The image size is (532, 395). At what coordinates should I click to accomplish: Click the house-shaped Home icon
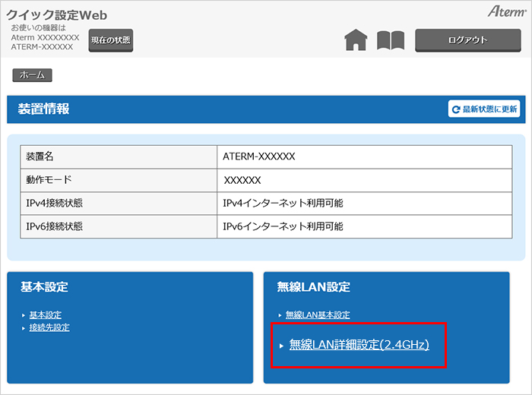pos(356,40)
